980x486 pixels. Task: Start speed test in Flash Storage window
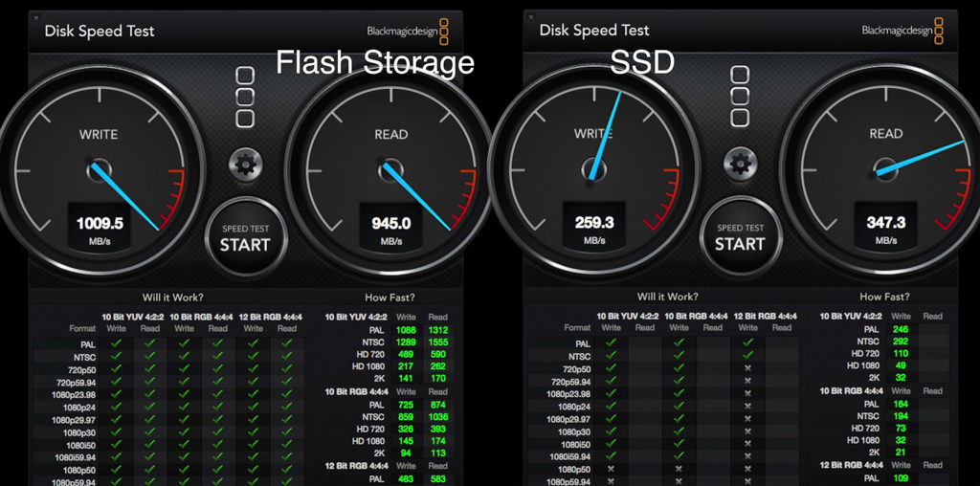pos(246,238)
